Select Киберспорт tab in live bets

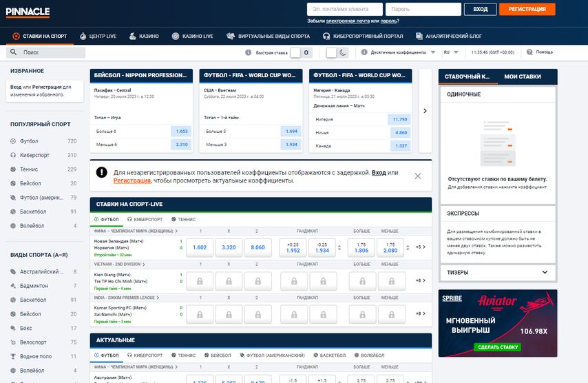(145, 220)
